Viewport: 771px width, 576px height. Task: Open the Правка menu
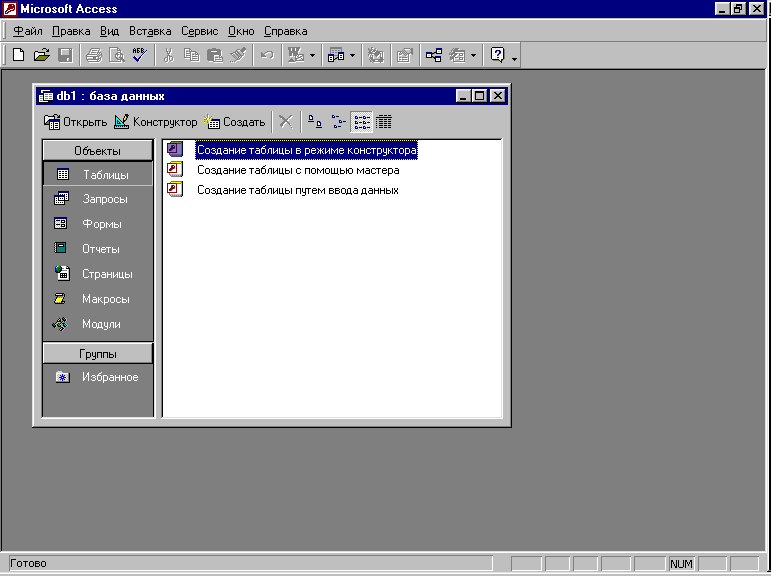[71, 31]
